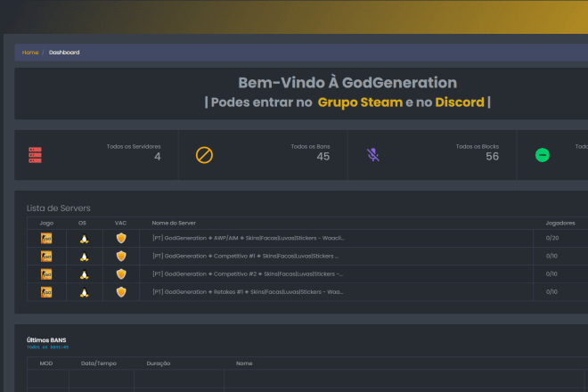Click the VAC shield icon in AWP/AIM row
This screenshot has width=588, height=392.
point(121,238)
